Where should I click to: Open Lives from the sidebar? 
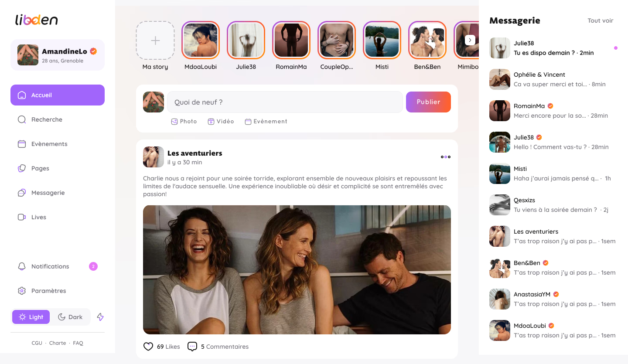[38, 217]
